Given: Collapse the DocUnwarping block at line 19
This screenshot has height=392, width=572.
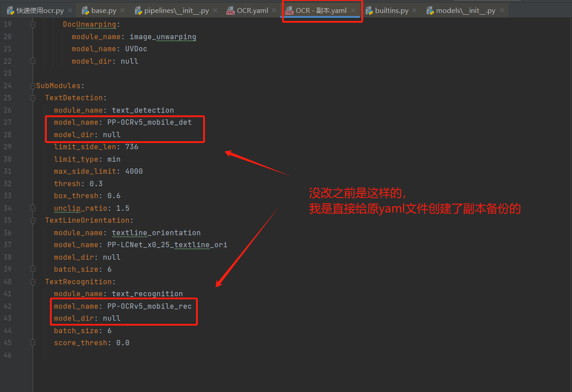Looking at the screenshot, I should pyautogui.click(x=33, y=24).
